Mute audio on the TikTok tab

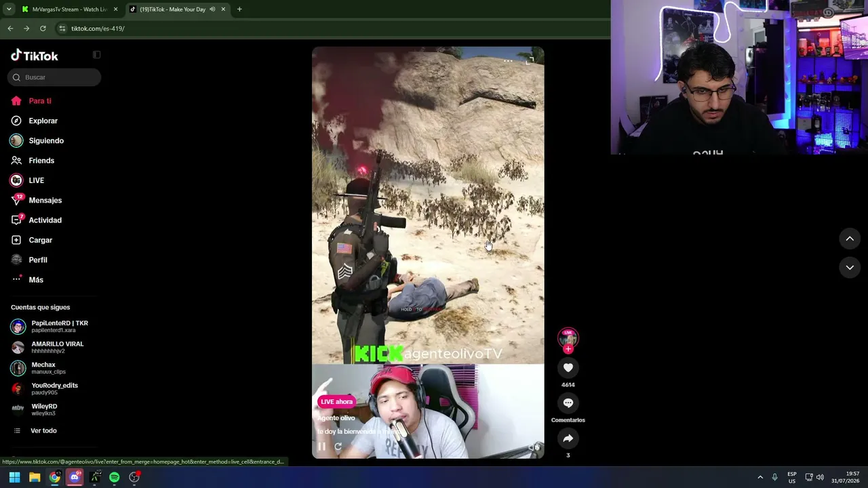(x=212, y=9)
